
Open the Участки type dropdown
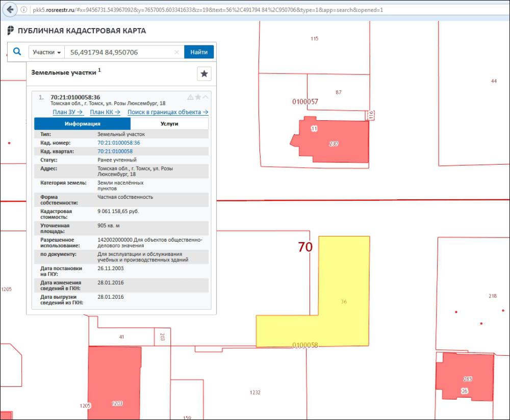pos(47,52)
